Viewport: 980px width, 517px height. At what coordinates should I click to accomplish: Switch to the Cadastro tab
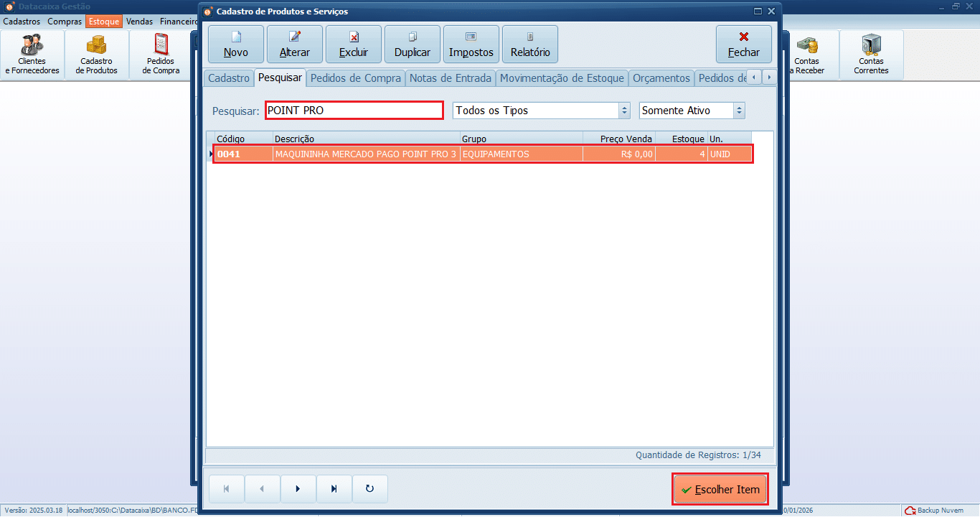coord(229,78)
